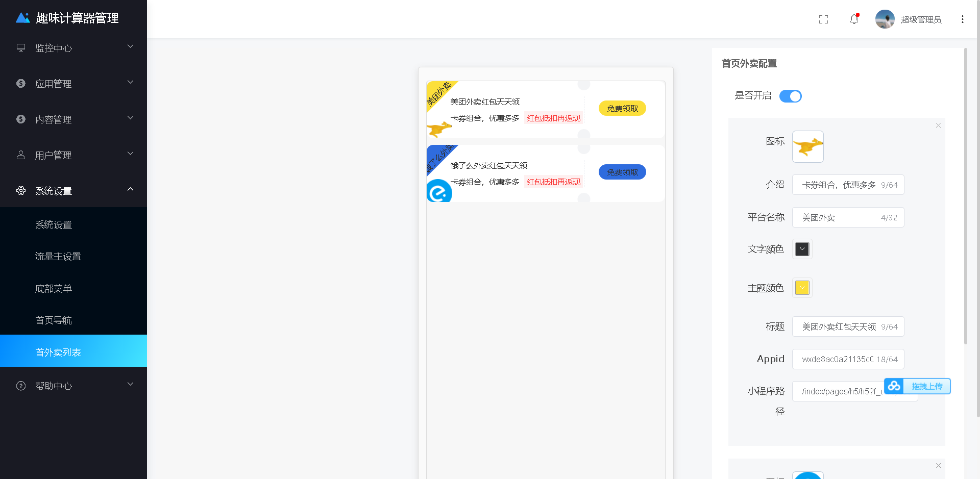Expand the 用户管理 menu chevron
Screen dimensions: 980x479
tap(130, 154)
